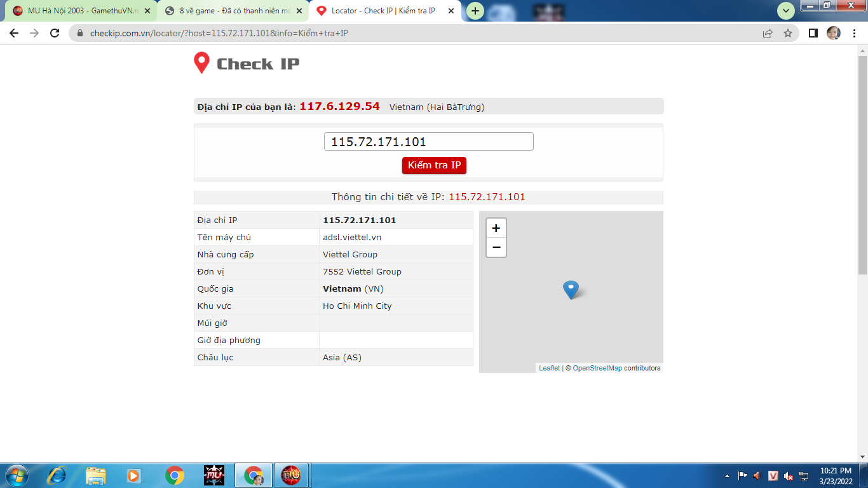Click the blue map location marker
The image size is (868, 488).
click(x=571, y=289)
